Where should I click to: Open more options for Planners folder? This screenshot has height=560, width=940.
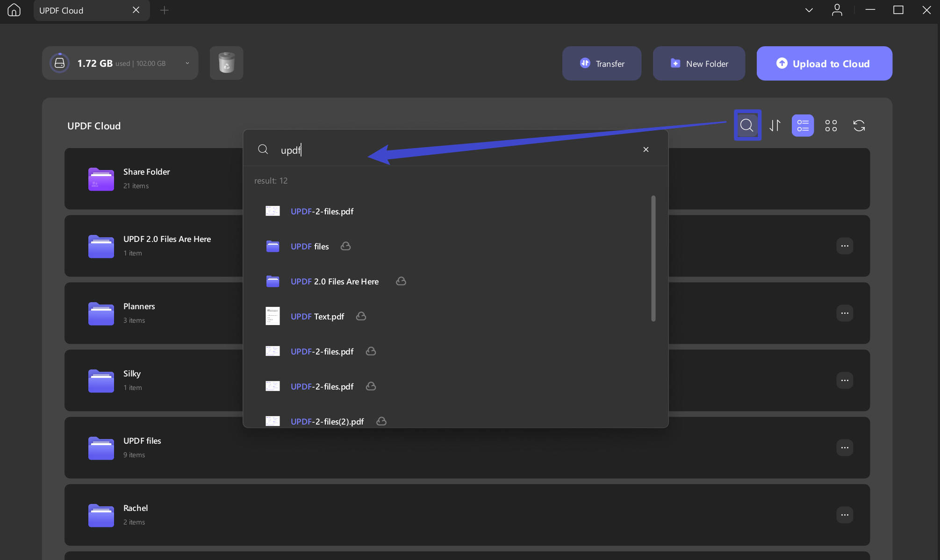click(845, 313)
